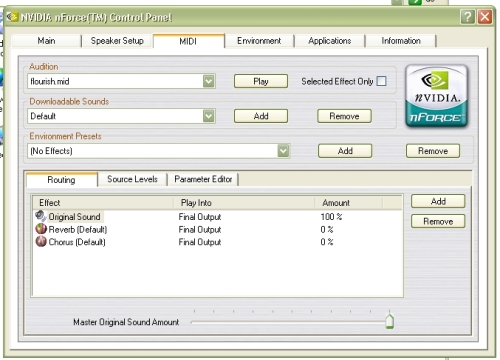The image size is (500, 360).
Task: Click Final Output in Chorus row
Action: click(x=200, y=242)
